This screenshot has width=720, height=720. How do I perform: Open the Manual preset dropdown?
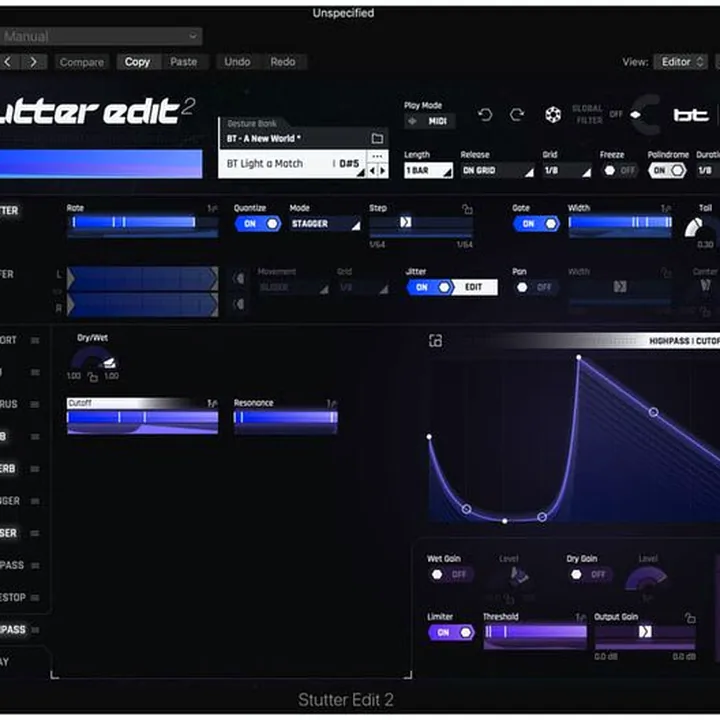[x=101, y=36]
